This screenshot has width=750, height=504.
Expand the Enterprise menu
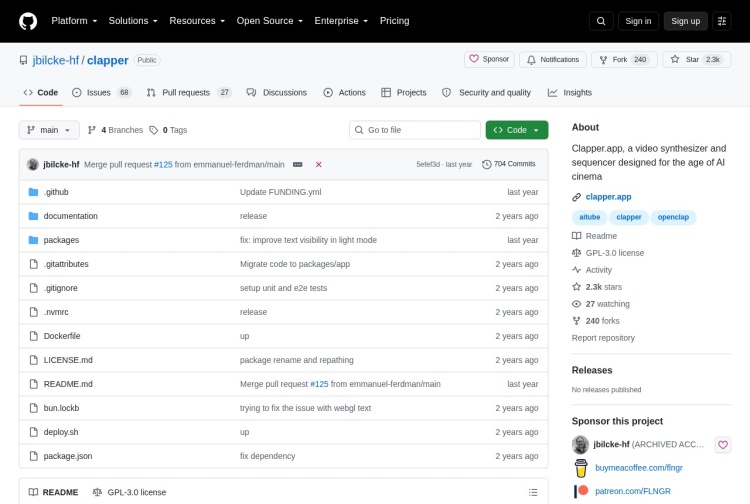[x=341, y=21]
